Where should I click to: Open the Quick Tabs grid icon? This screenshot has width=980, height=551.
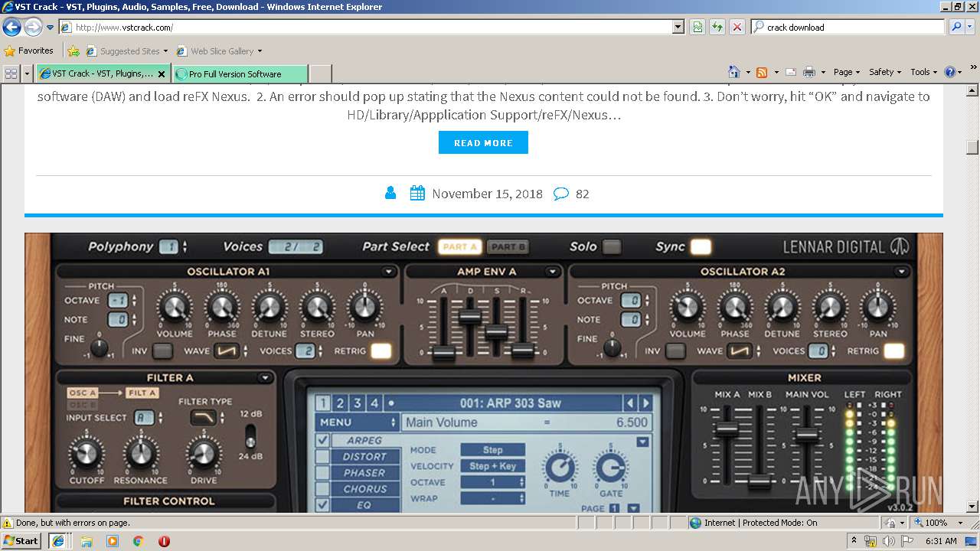tap(11, 73)
